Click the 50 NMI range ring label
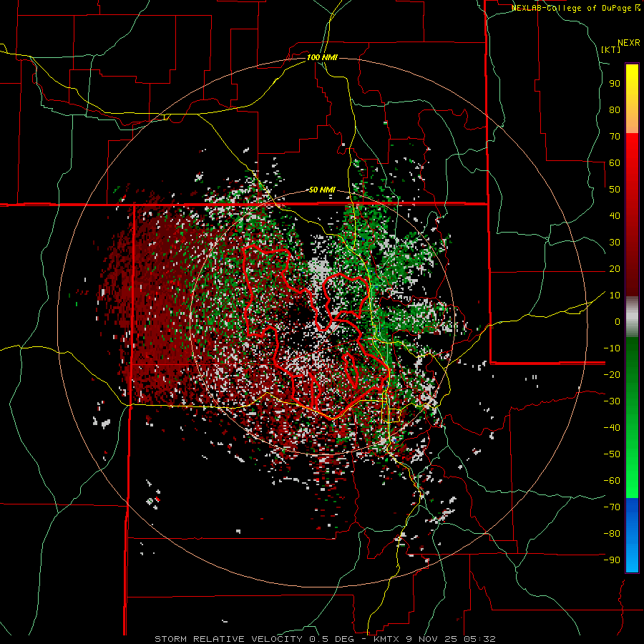 (x=322, y=190)
